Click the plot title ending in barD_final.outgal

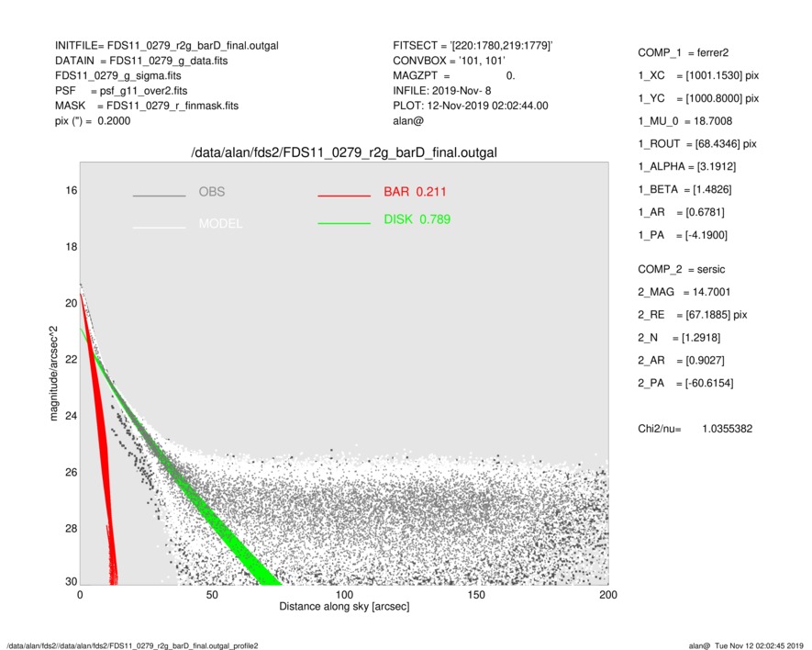pyautogui.click(x=344, y=152)
